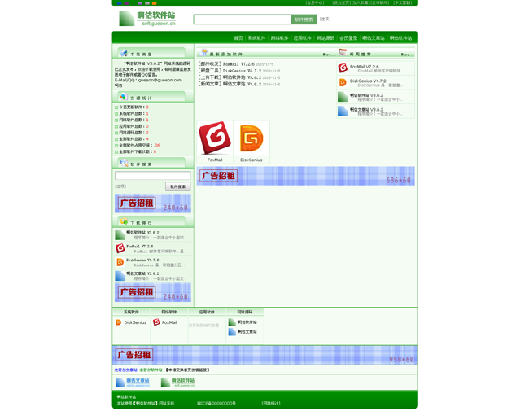Open 啊估文章站 in the navigation bar
The width and height of the screenshot is (529, 420).
[x=374, y=38]
